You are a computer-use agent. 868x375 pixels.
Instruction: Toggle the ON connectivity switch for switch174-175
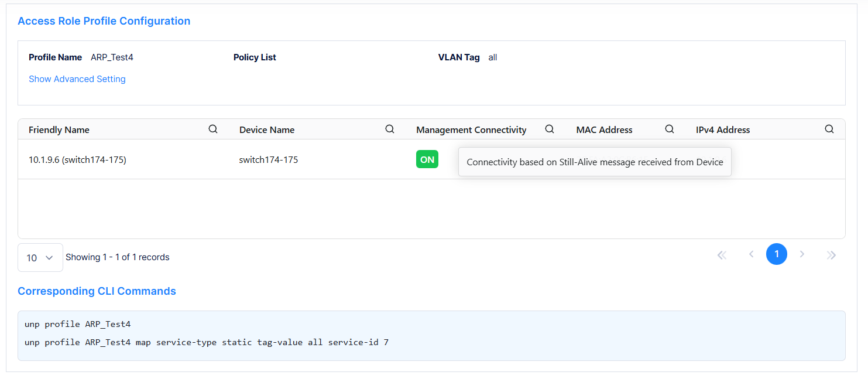(x=427, y=159)
